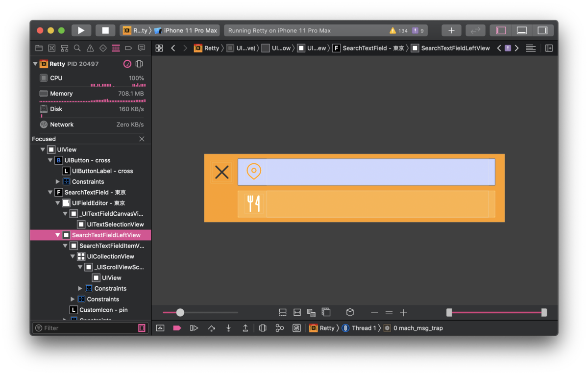
Task: Close the Focused filter with X
Action: [142, 139]
